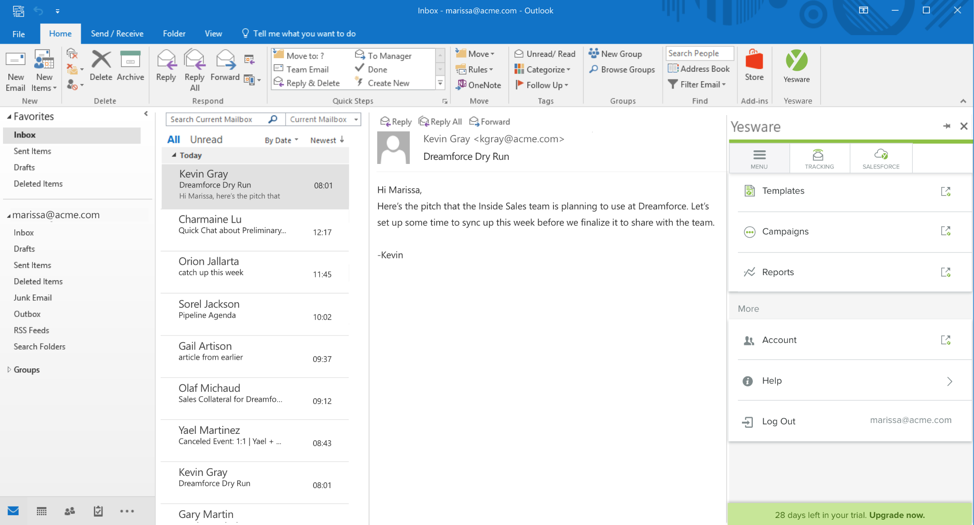
Task: Collapse the ribbon
Action: click(963, 101)
